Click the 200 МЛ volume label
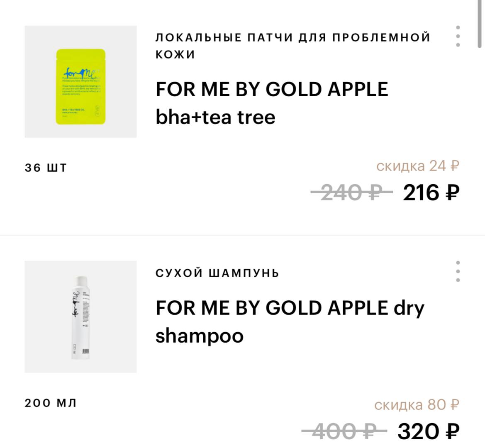 51,403
